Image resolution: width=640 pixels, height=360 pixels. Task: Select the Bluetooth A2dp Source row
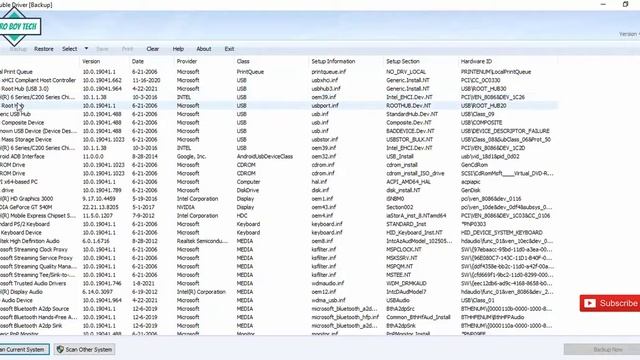coord(279,309)
